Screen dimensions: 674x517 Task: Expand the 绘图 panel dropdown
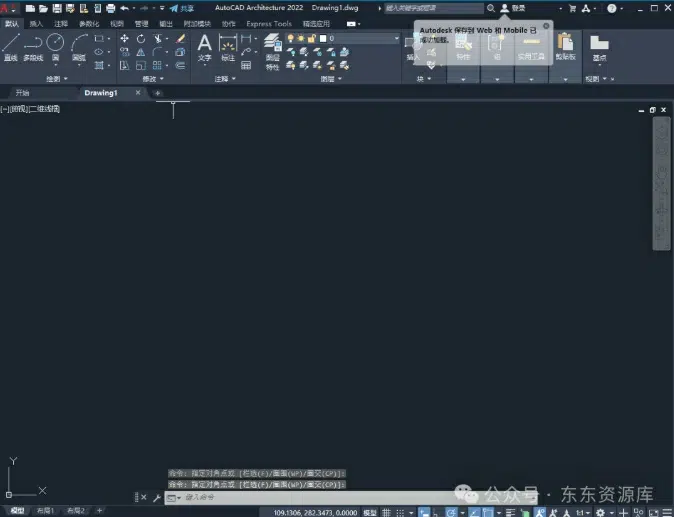click(x=56, y=78)
